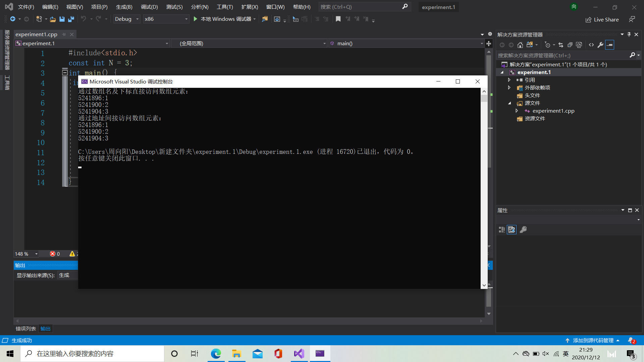
Task: Switch to the 错误列表 tab
Action: click(x=25, y=329)
